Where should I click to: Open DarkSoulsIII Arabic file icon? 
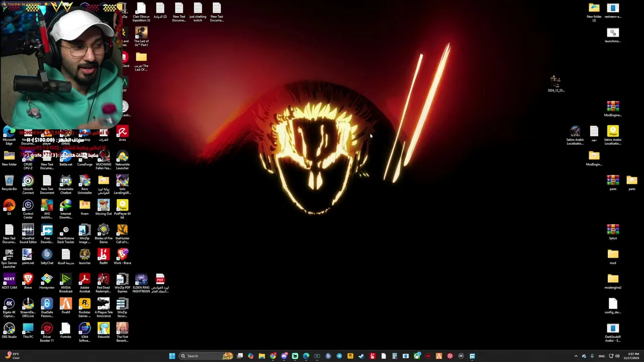coord(613,332)
